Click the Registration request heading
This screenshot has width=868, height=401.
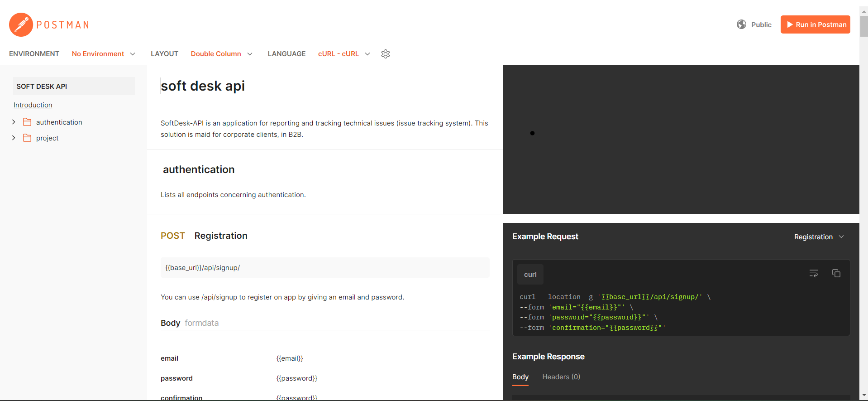tap(221, 236)
